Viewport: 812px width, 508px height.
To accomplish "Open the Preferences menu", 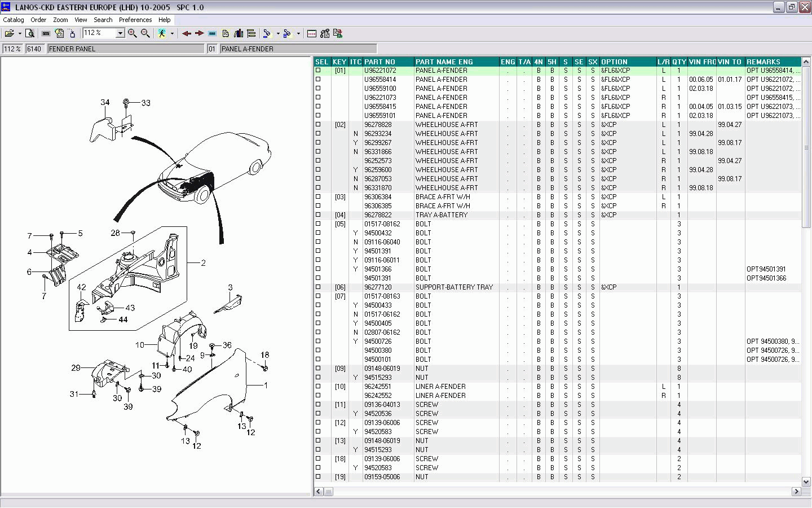I will pos(135,19).
